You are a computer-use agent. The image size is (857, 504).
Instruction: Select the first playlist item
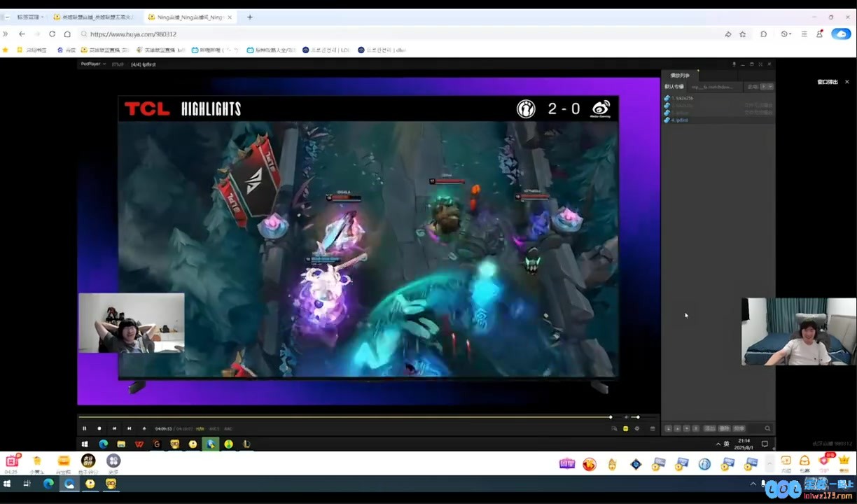[718, 98]
